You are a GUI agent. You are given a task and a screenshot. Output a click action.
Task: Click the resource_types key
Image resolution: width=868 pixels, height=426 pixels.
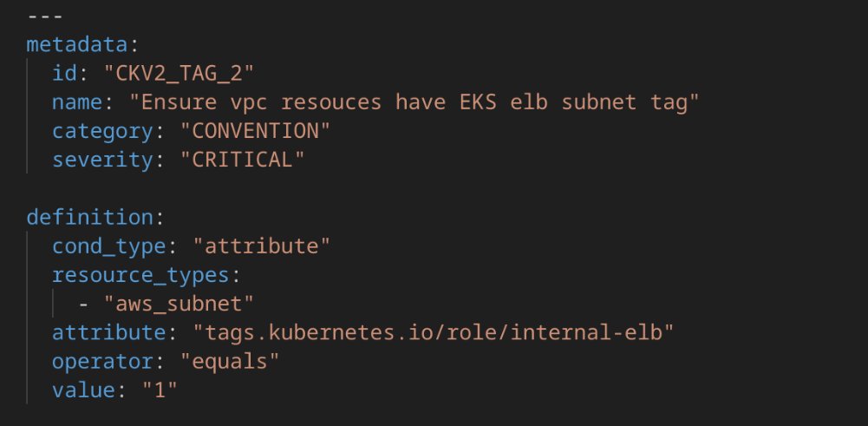click(x=140, y=275)
